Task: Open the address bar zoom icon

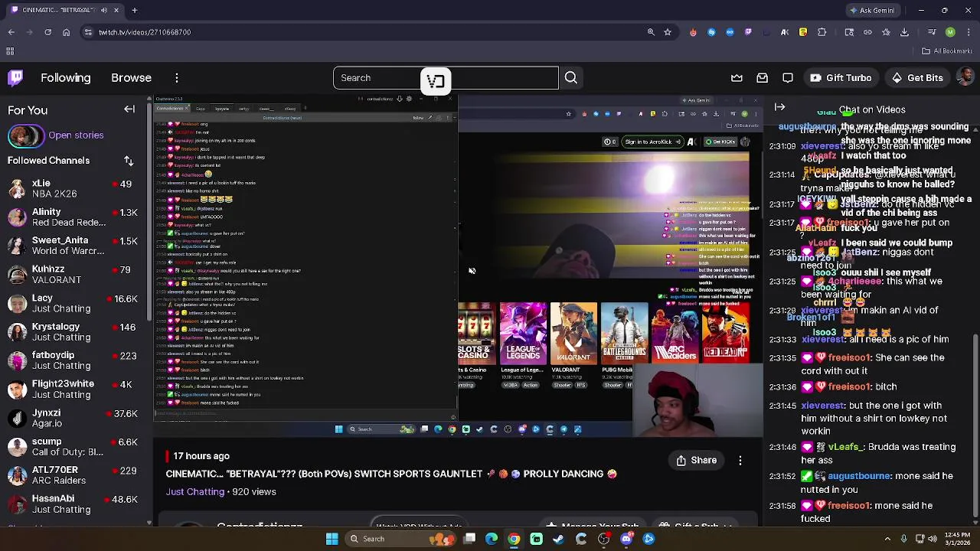Action: [x=651, y=32]
